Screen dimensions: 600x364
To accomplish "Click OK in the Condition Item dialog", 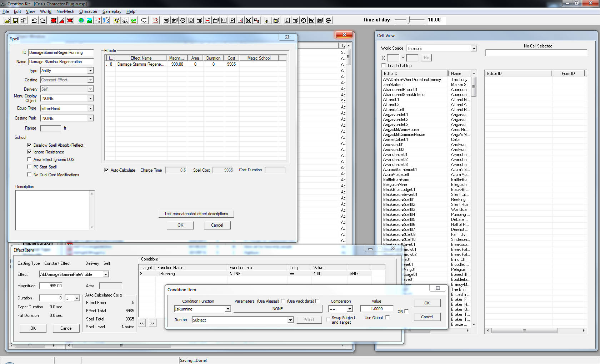I will pos(427,303).
